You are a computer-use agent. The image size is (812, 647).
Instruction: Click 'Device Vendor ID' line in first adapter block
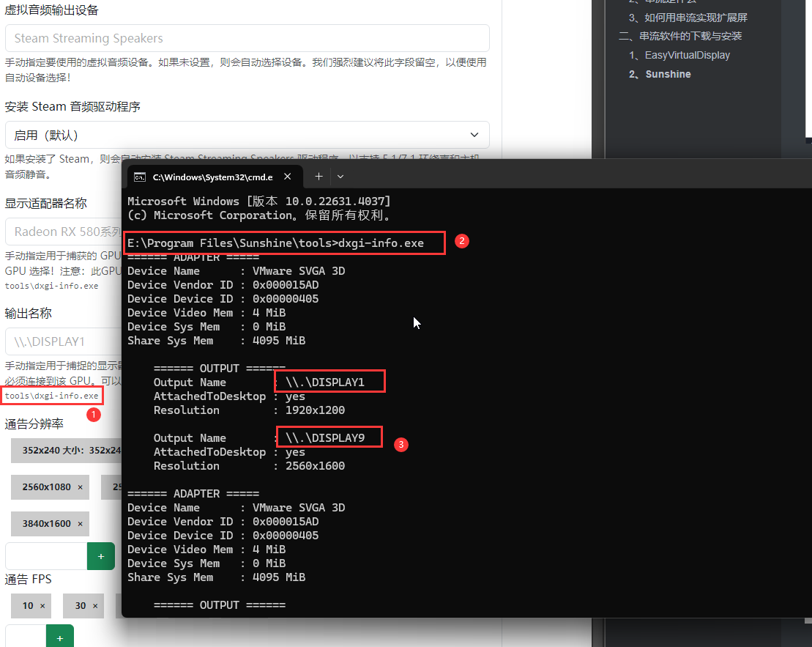223,285
